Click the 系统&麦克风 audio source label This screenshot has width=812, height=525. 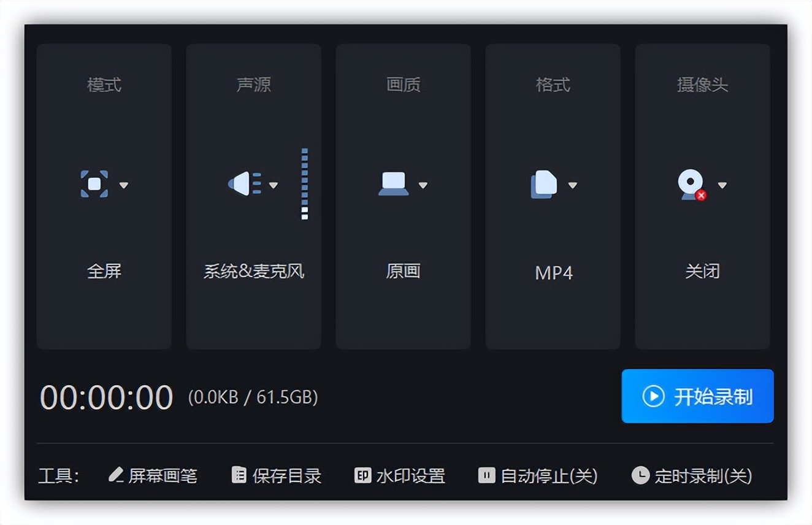pos(252,272)
